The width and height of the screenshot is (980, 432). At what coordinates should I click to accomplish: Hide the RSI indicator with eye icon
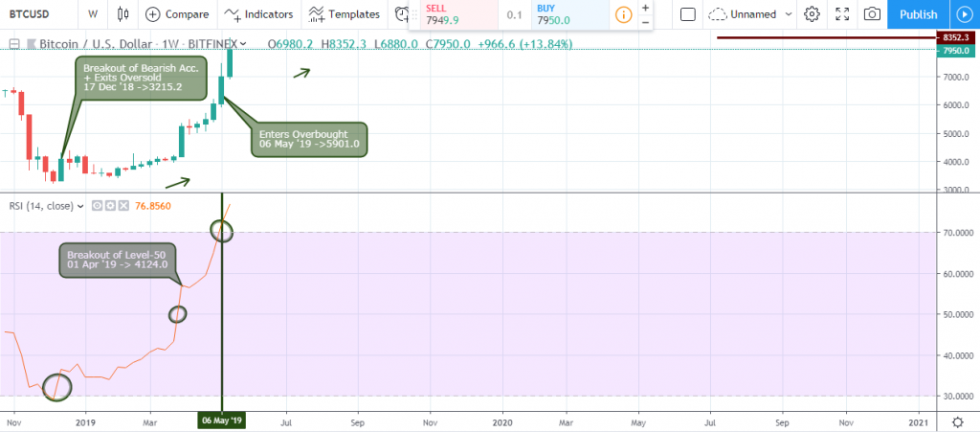97,205
